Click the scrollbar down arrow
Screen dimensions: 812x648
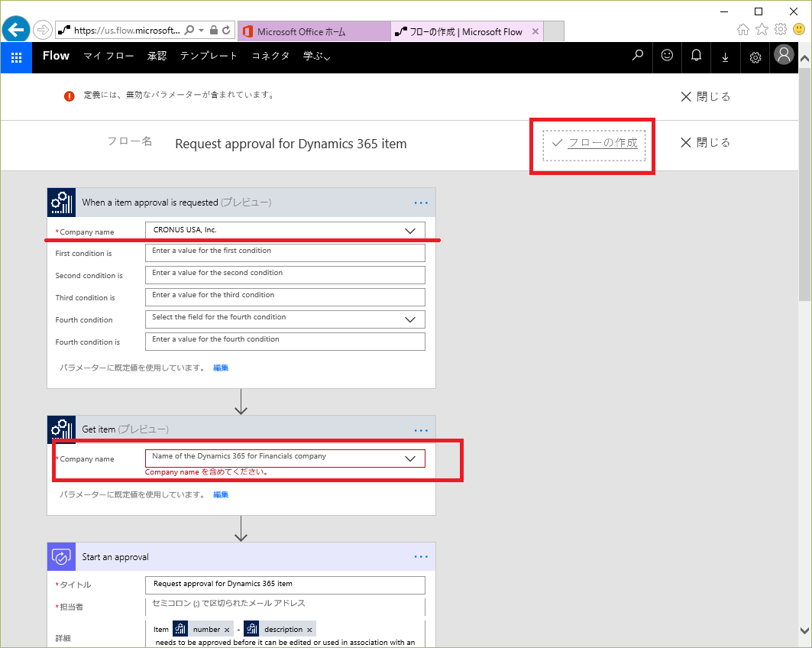tap(804, 630)
